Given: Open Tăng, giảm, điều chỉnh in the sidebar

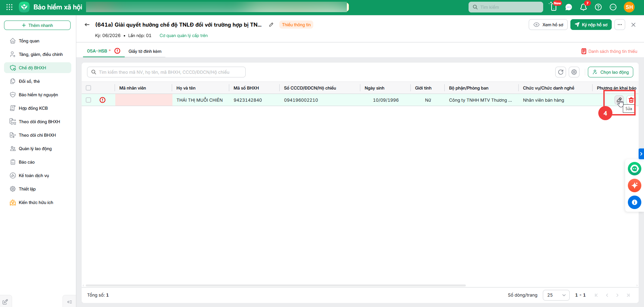Looking at the screenshot, I should [x=38, y=54].
